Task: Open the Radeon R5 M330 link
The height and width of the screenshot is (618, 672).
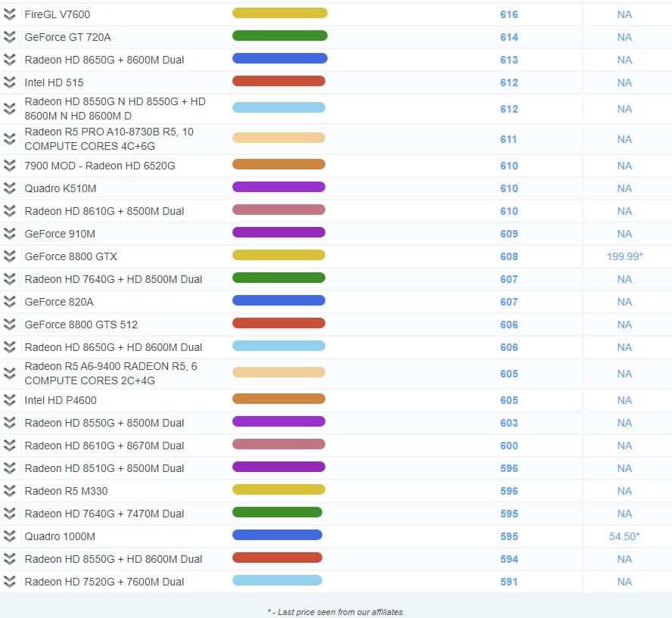Action: coord(66,491)
